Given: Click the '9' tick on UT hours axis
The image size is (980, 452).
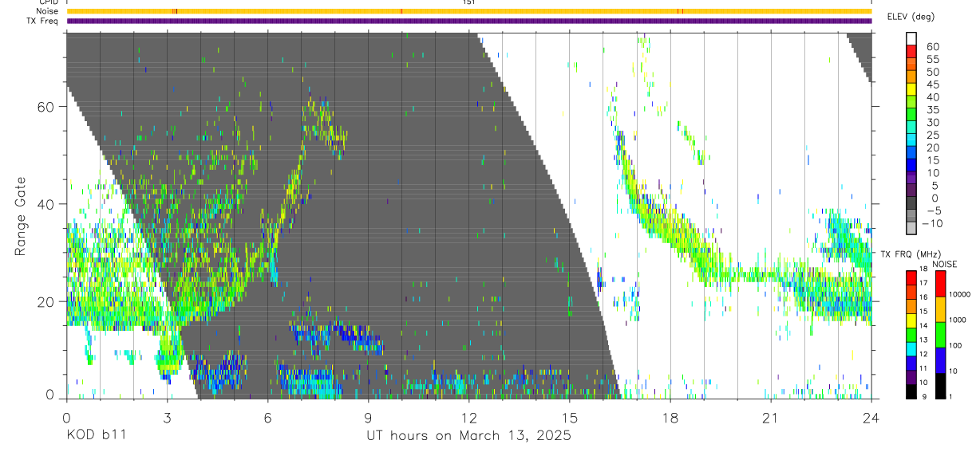Looking at the screenshot, I should tap(368, 417).
